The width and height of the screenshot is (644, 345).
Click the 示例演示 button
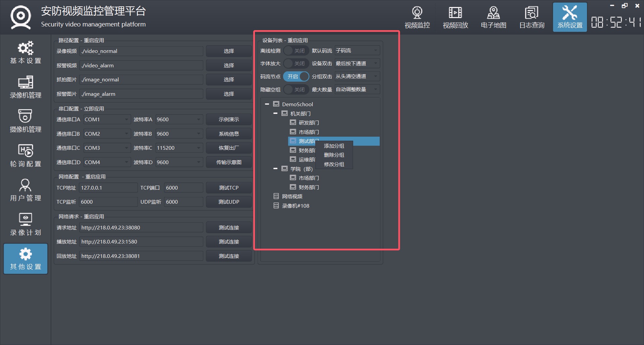click(x=229, y=119)
